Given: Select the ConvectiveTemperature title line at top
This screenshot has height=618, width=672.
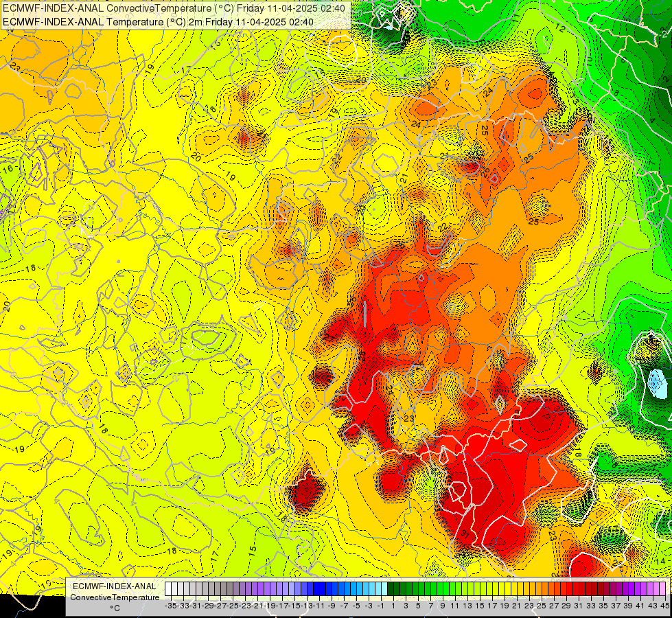Looking at the screenshot, I should [x=174, y=8].
